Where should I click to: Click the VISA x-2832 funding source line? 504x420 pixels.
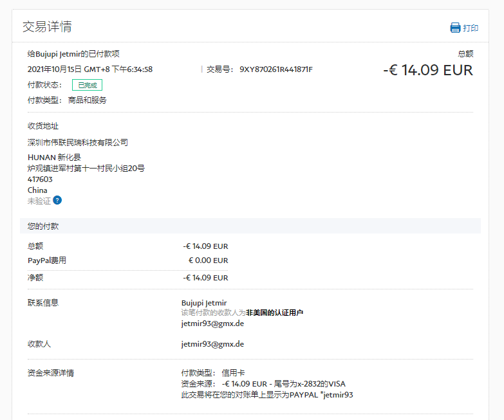click(x=263, y=383)
